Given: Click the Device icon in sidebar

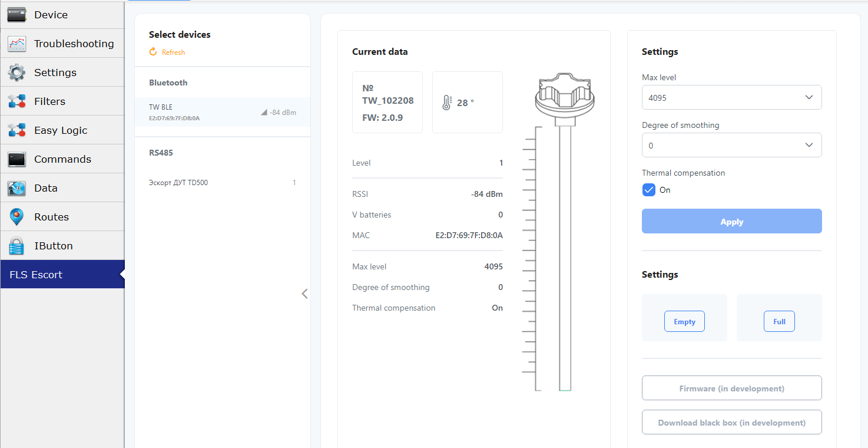Looking at the screenshot, I should [16, 15].
